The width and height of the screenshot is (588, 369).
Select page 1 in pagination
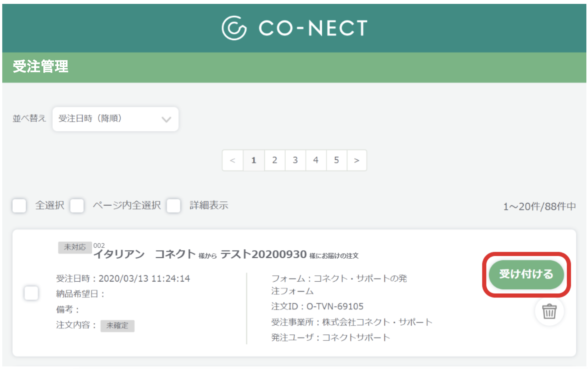pos(254,160)
